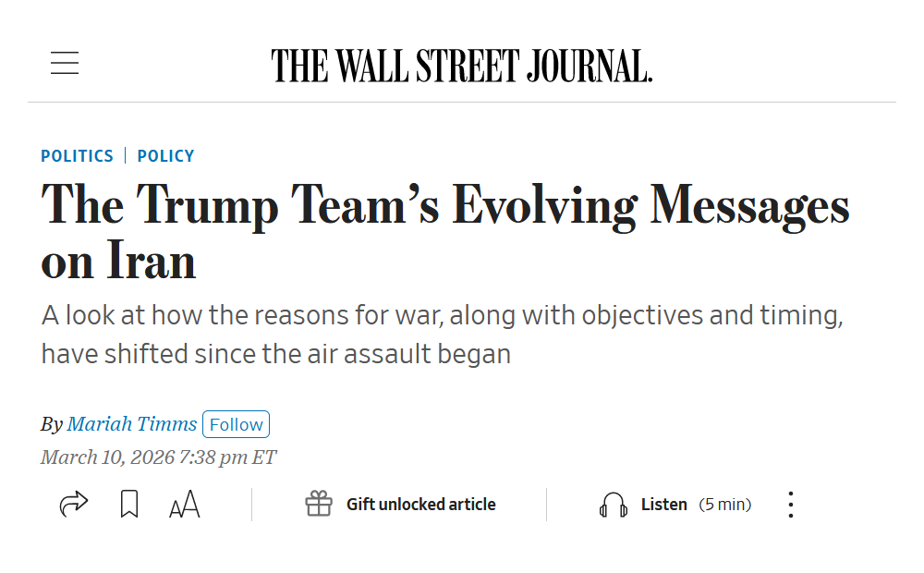Click The Wall Street Journal logo
The width and height of the screenshot is (924, 573).
coord(462,66)
